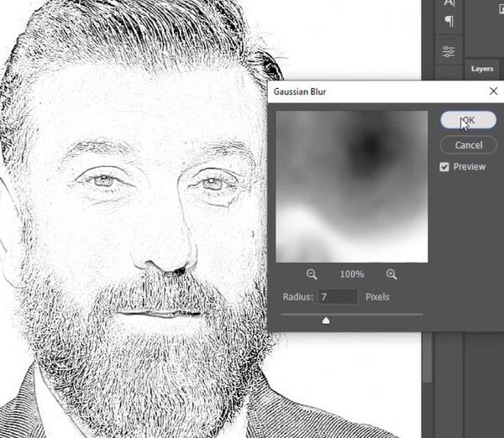Image resolution: width=504 pixels, height=438 pixels.
Task: Close the Gaussian Blur dialog
Action: coord(493,91)
